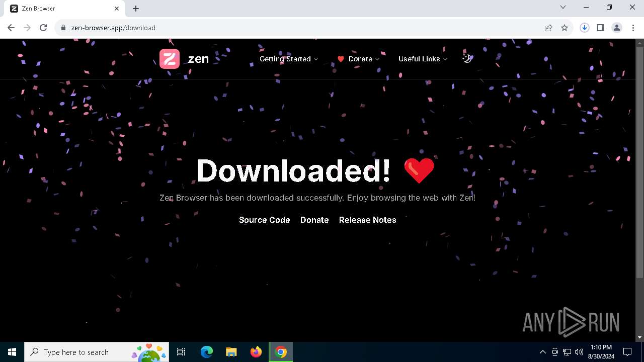The width and height of the screenshot is (644, 362).
Task: Click the Zen logo icon
Action: (x=170, y=59)
